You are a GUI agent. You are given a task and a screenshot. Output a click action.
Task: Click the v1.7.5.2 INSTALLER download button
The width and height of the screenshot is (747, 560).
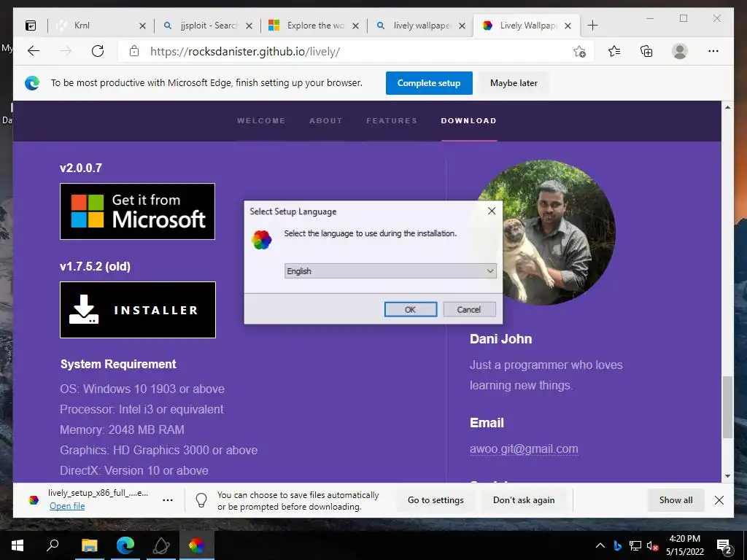(x=138, y=310)
